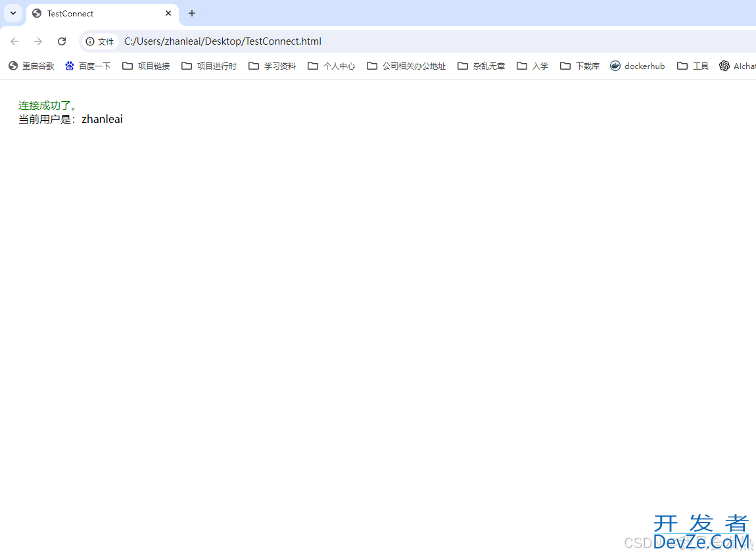756x556 pixels.
Task: View site info via 文件 chip
Action: click(x=100, y=41)
